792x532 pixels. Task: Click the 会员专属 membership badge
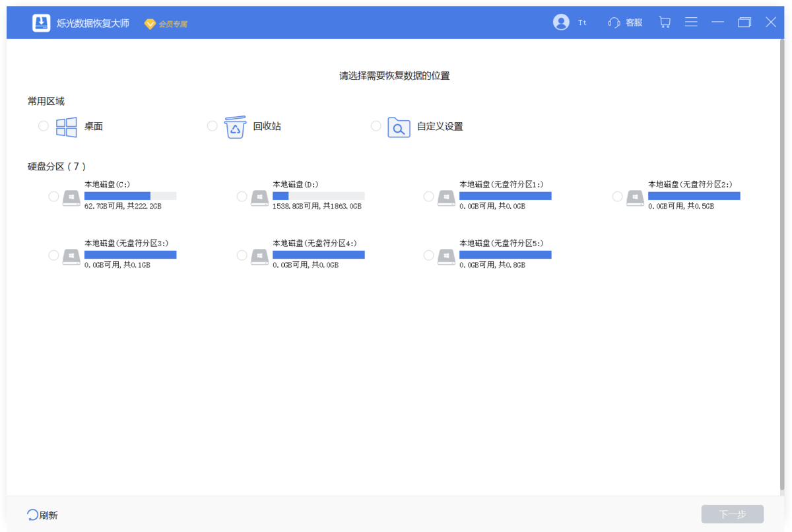pyautogui.click(x=166, y=22)
